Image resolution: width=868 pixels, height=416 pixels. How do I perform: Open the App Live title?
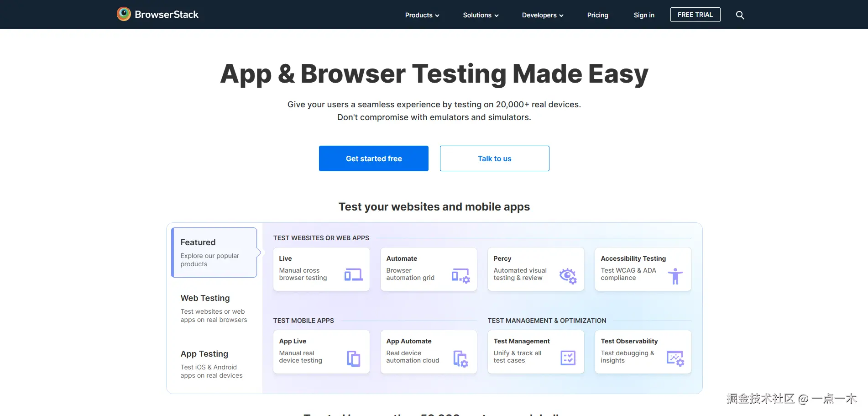click(293, 341)
